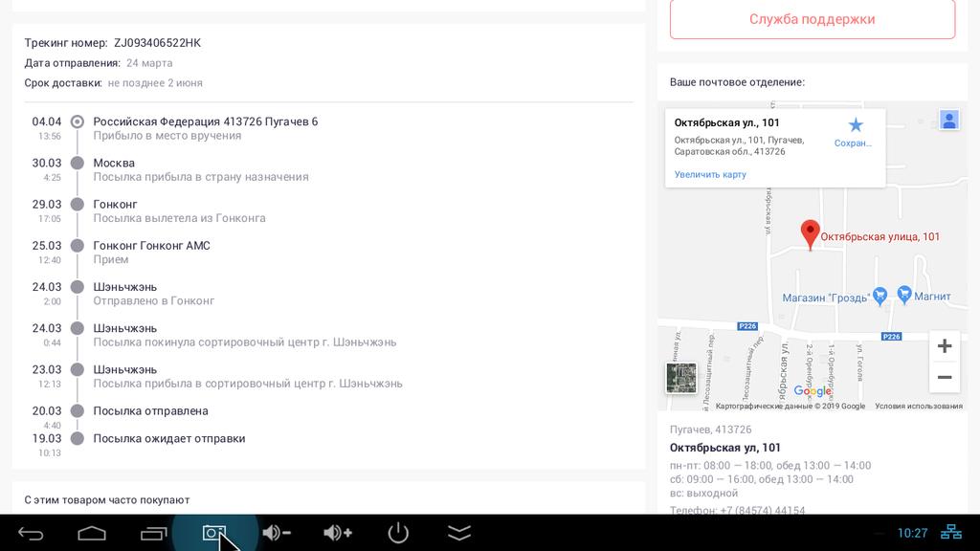Take a screenshot with the camera icon

coord(214,533)
